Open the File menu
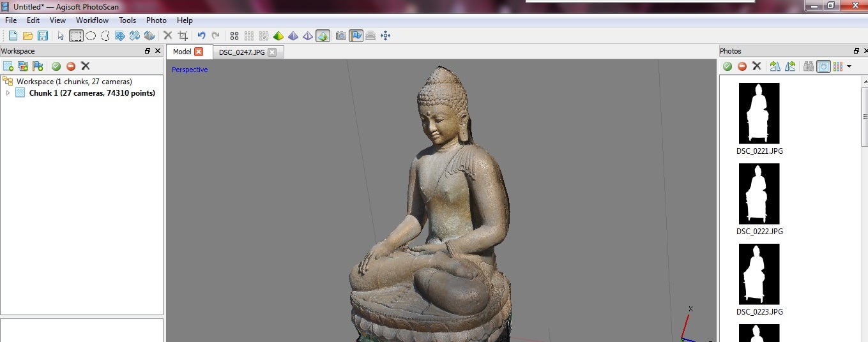The height and width of the screenshot is (342, 868). (11, 20)
